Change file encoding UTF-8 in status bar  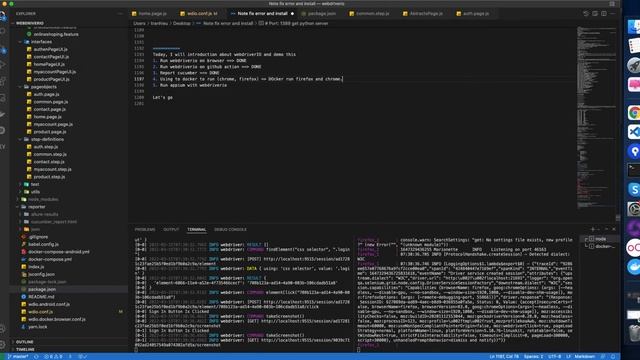click(x=554, y=356)
